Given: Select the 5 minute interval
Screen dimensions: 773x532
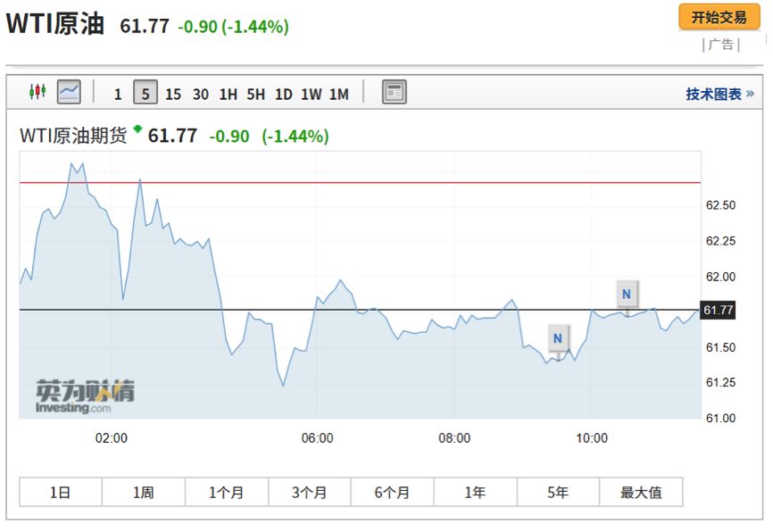Looking at the screenshot, I should click(145, 93).
